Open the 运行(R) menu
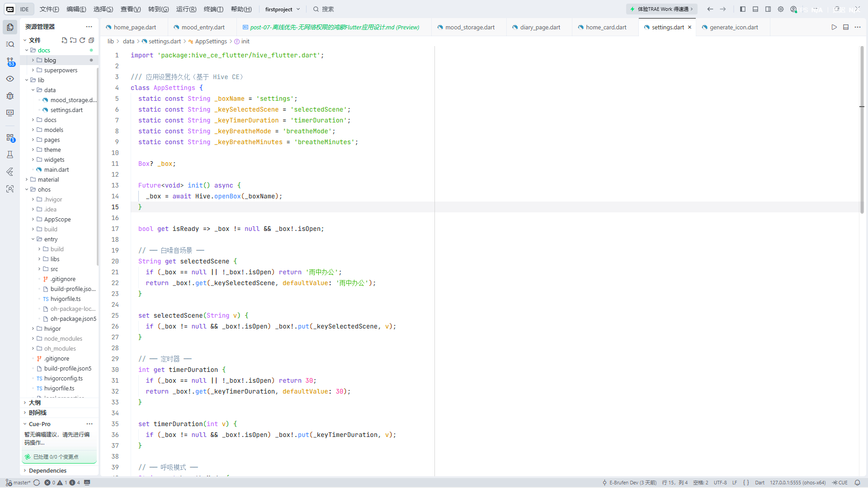Screen dimensions: 868x488 [186, 9]
